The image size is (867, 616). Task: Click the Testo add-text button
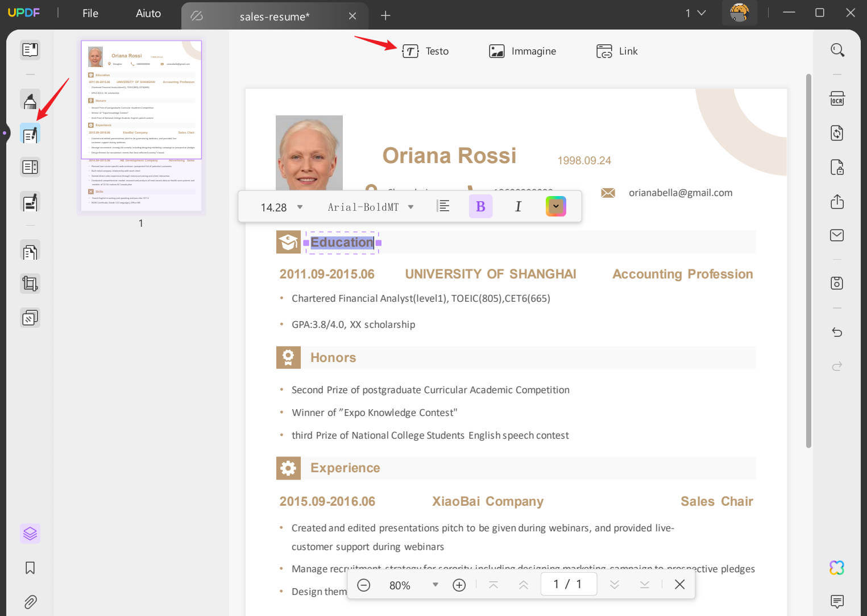(x=425, y=51)
